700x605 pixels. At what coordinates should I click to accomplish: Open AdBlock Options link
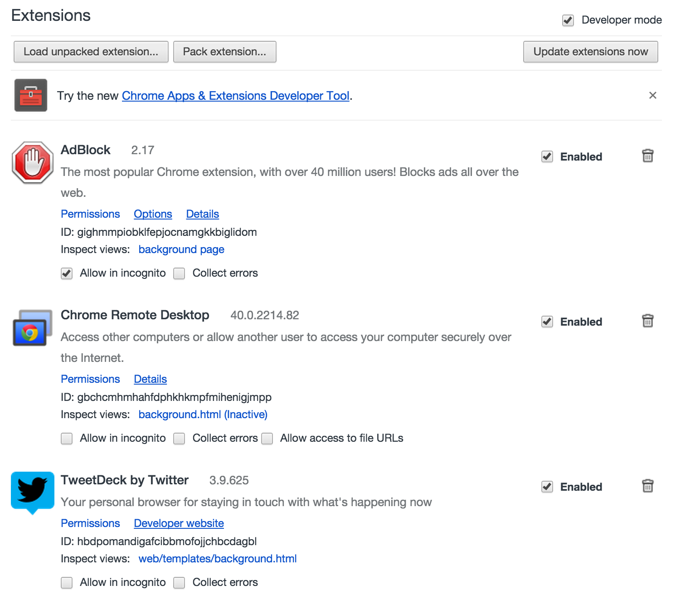(x=153, y=214)
